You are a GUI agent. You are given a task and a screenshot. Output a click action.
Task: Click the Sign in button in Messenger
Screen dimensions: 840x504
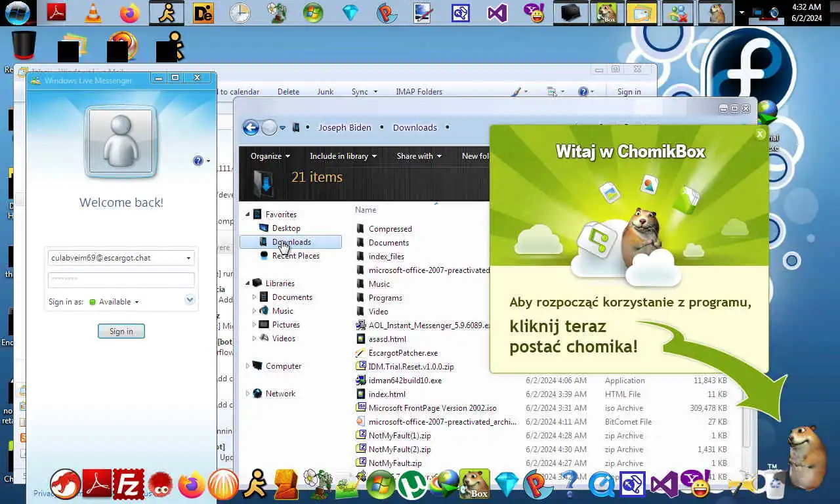coord(121,331)
